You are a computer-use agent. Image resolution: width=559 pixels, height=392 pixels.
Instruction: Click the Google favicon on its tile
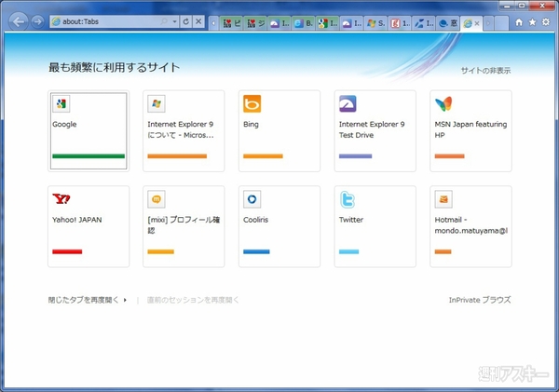(61, 103)
